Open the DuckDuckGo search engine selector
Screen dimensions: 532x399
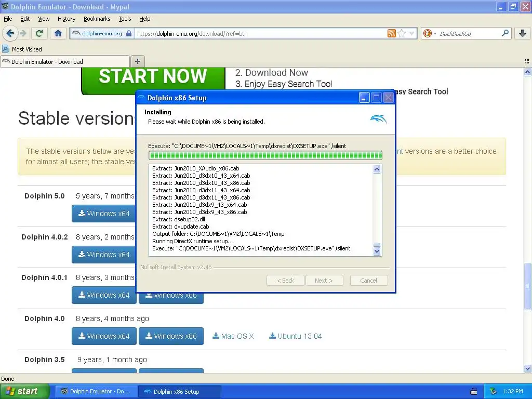[x=430, y=33]
